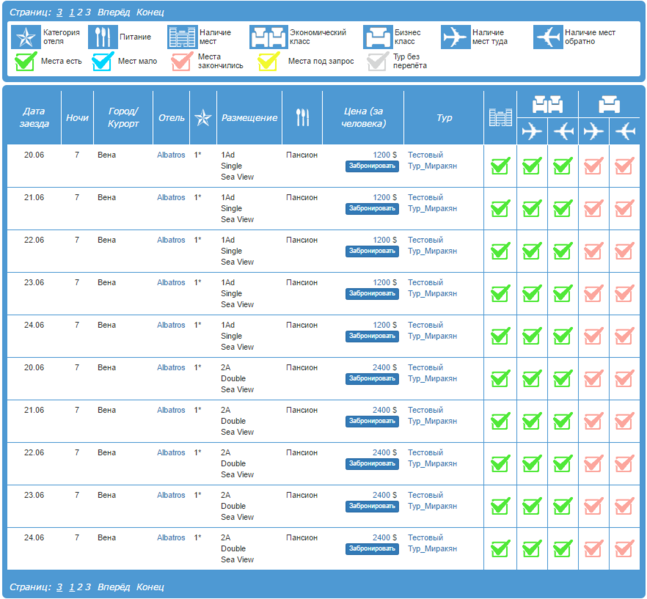
Task: Go to page 2 in the top pagination
Action: coord(78,12)
